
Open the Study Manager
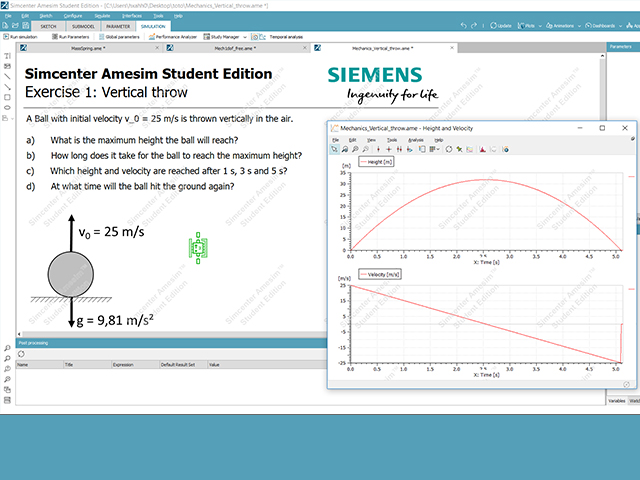click(222, 37)
